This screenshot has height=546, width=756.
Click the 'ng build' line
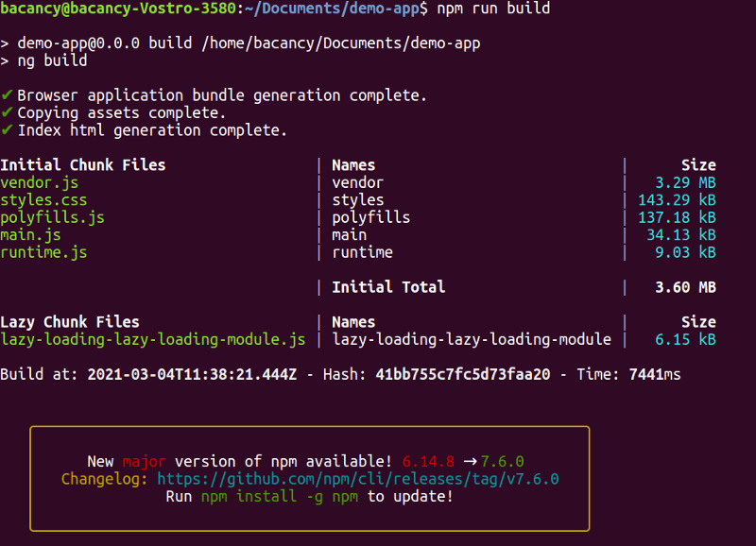[x=52, y=60]
